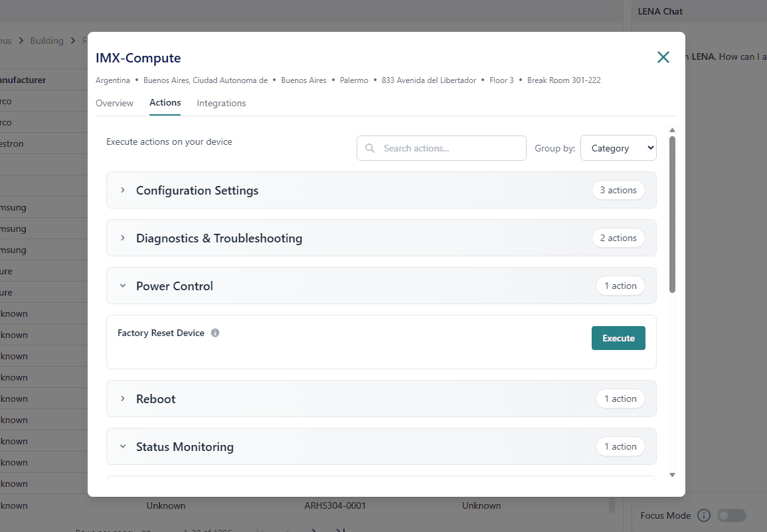The height and width of the screenshot is (532, 767).
Task: Select the Actions tab
Action: tap(165, 103)
